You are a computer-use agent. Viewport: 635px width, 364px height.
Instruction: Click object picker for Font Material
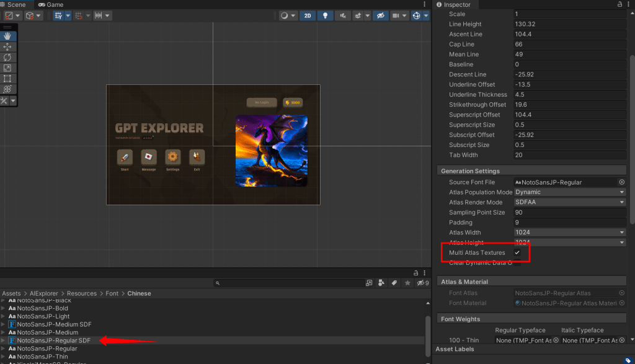(621, 303)
